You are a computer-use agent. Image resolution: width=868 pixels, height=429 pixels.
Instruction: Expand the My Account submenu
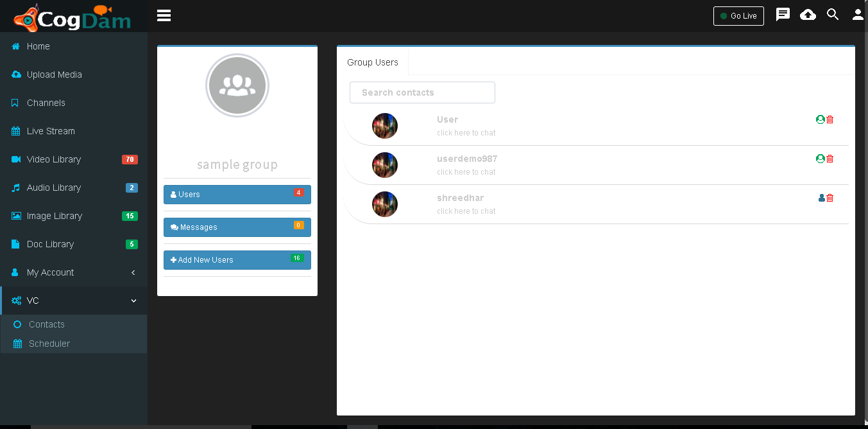tap(74, 272)
